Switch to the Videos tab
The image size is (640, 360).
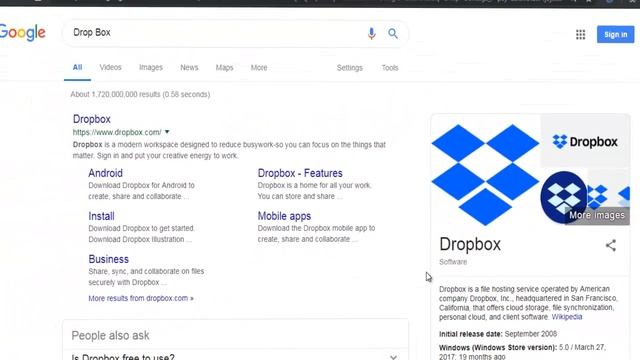(x=111, y=67)
